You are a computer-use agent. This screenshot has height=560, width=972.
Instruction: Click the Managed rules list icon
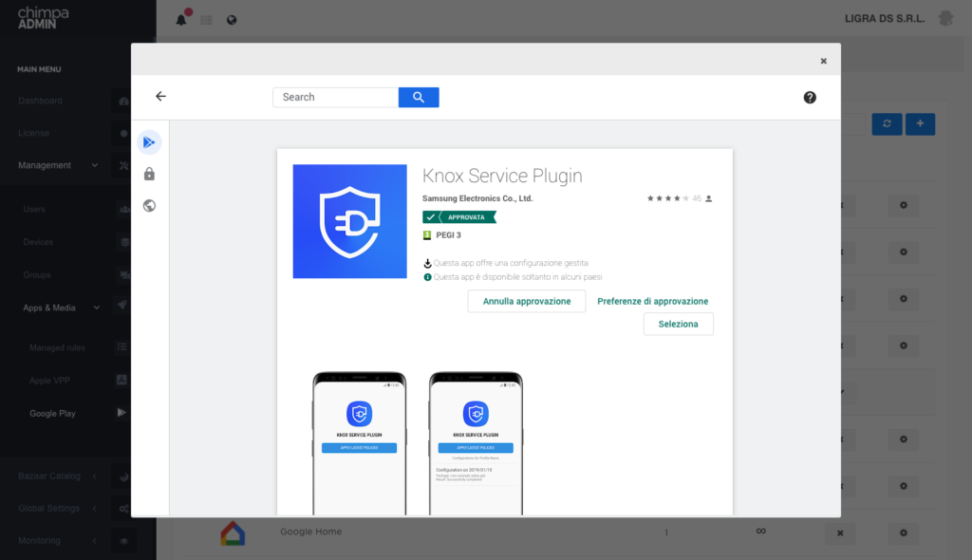(x=121, y=346)
